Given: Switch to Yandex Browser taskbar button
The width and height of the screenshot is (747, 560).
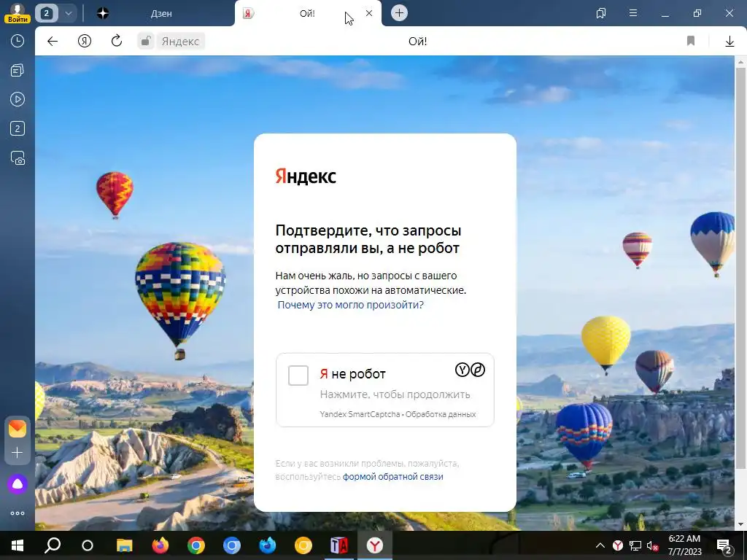Looking at the screenshot, I should (374, 545).
